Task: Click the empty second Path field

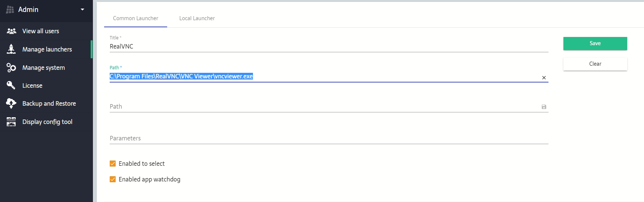Action: click(325, 106)
